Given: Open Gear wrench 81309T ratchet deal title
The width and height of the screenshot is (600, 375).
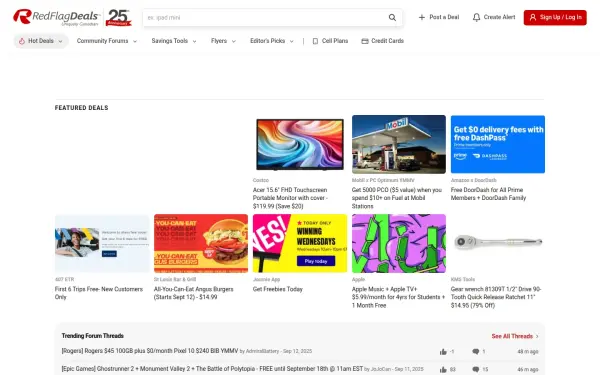Looking at the screenshot, I should [496, 297].
